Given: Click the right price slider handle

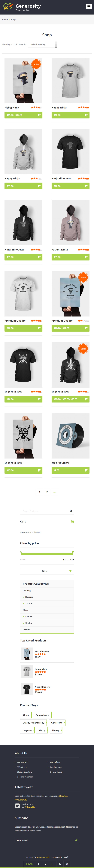Looking at the screenshot, I should pyautogui.click(x=73, y=552).
